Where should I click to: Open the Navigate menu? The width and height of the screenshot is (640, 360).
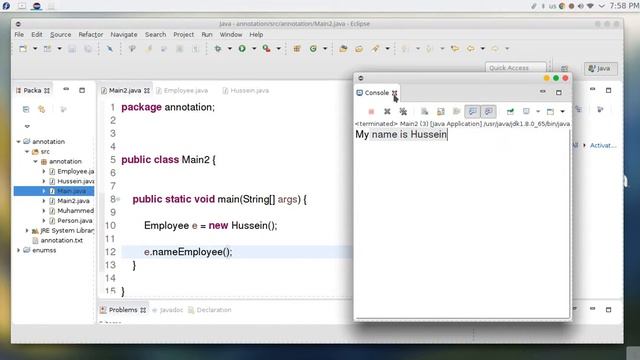point(124,35)
